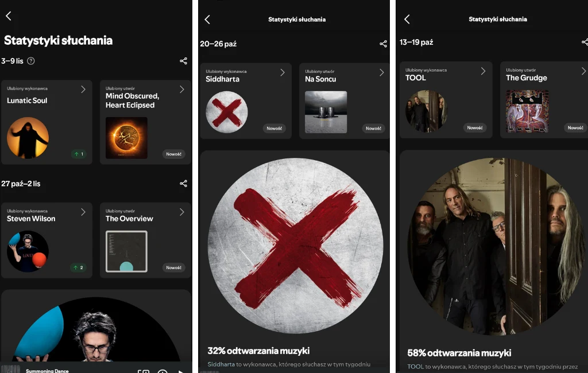Screen dimensions: 588x373
Task: Tap the "Summoning Dance" album art in mini player
Action: pos(10,370)
